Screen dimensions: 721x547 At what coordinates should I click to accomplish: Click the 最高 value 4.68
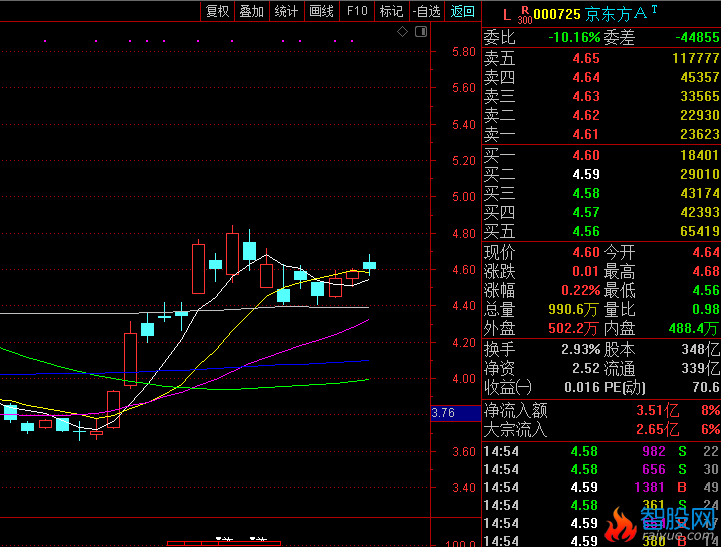click(706, 271)
